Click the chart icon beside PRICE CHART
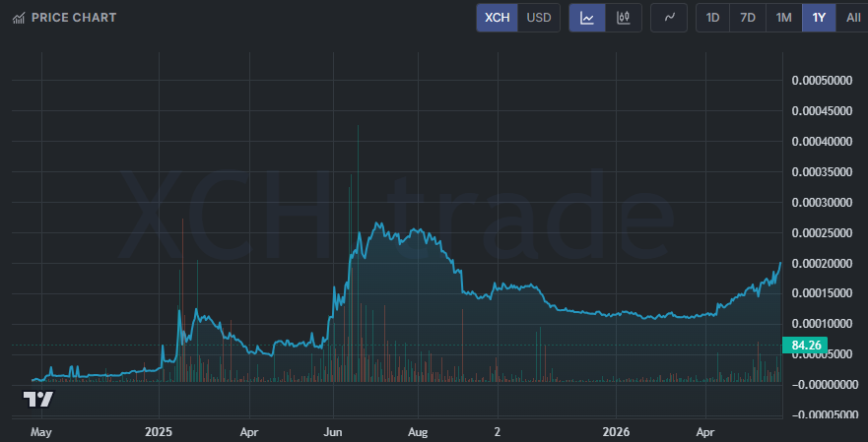This screenshot has width=868, height=442. coord(19,19)
